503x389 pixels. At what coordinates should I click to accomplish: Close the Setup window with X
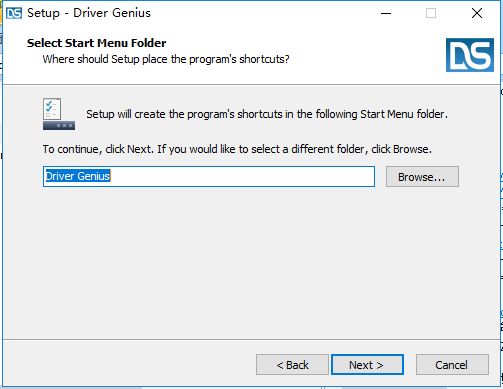(x=477, y=13)
